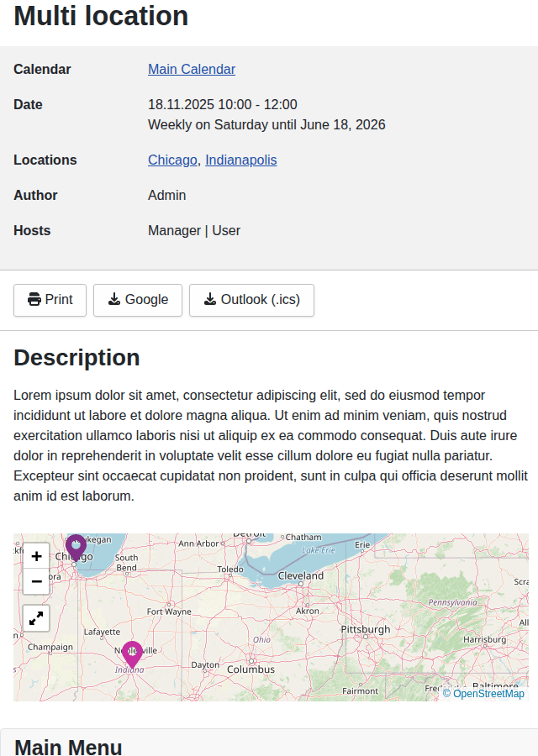This screenshot has width=538, height=756.
Task: Follow the Indianapolis location link
Action: click(240, 160)
